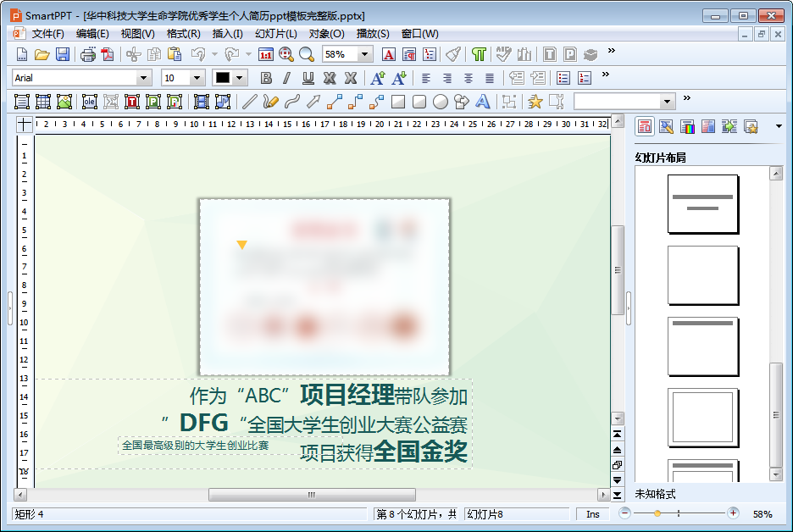The height and width of the screenshot is (532, 793).
Task: Open the 文件(F) menu
Action: [48, 34]
